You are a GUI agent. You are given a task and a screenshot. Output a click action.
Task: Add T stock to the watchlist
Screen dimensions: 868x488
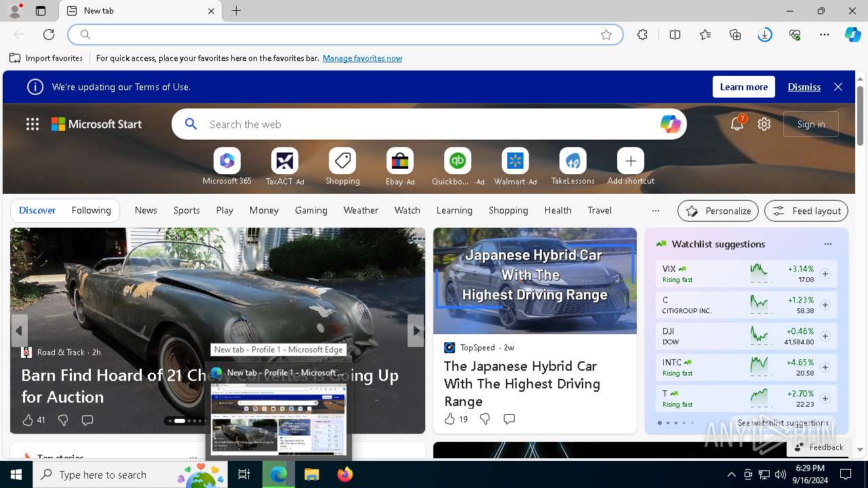coord(825,399)
